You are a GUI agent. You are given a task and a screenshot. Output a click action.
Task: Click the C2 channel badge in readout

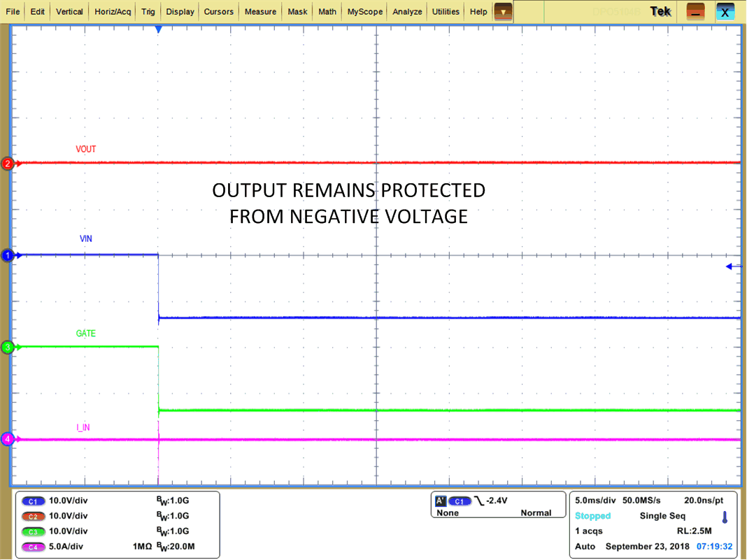coord(34,517)
